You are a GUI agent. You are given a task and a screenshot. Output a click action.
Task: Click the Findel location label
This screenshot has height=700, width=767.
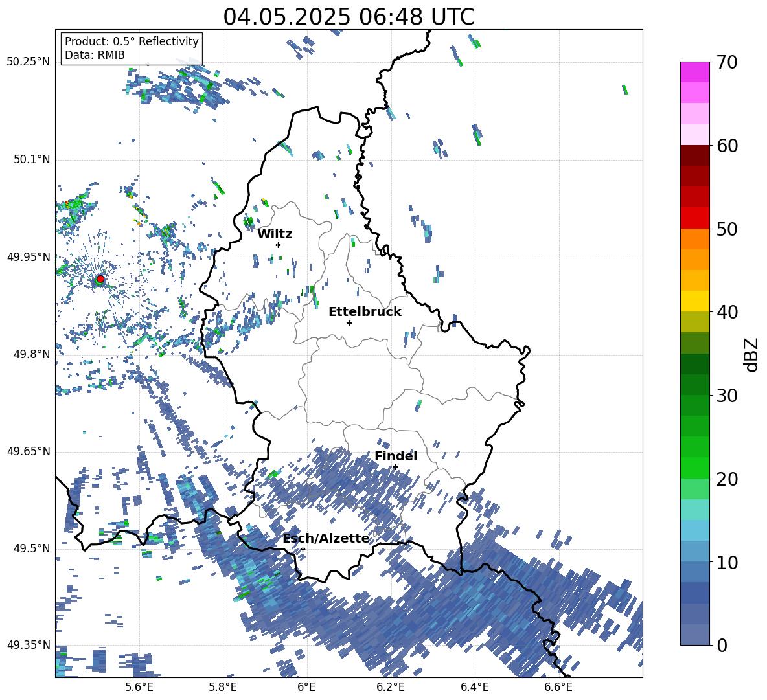point(396,456)
